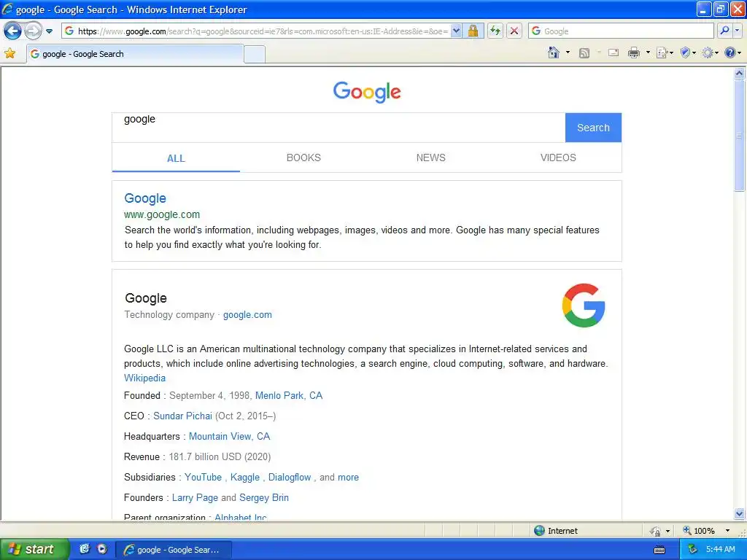The height and width of the screenshot is (560, 747).
Task: Click the Mountain View, CA link
Action: (x=229, y=437)
